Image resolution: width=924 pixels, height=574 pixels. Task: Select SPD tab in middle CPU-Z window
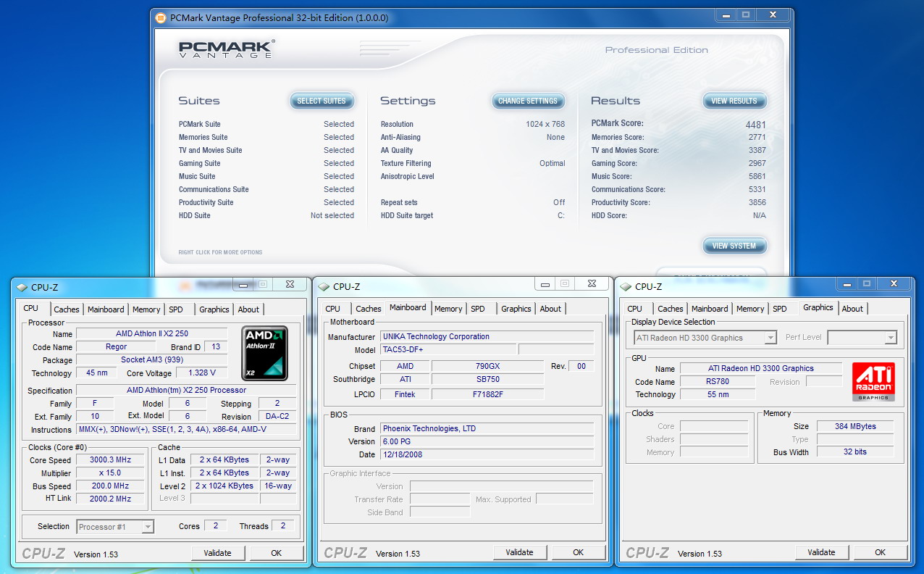pos(478,309)
